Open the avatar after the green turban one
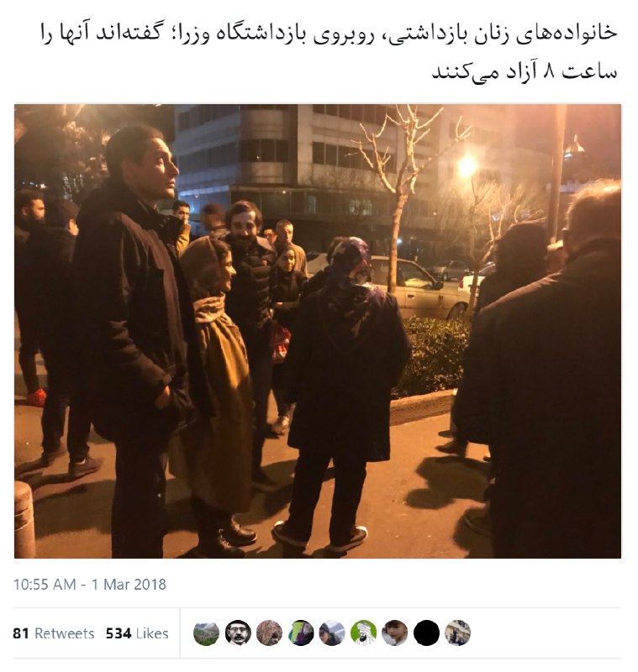Screen dimensions: 638x672 click(x=395, y=633)
